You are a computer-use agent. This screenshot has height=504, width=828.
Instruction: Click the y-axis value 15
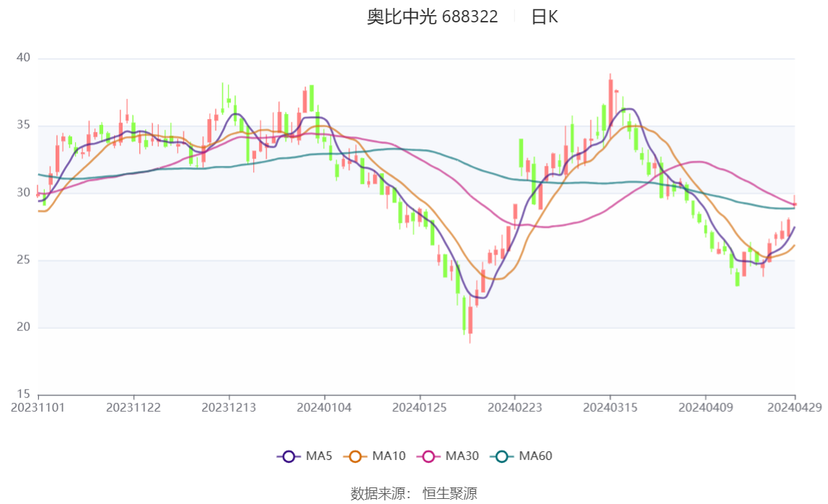[23, 394]
